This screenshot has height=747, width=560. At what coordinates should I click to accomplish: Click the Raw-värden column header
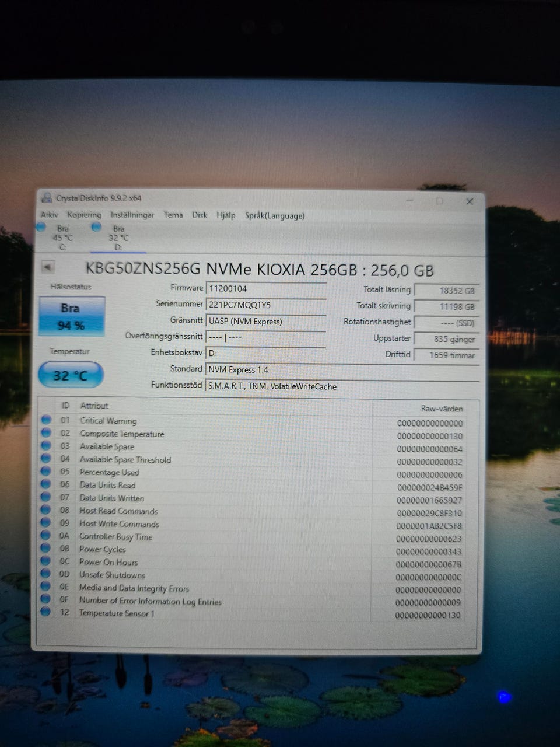442,408
